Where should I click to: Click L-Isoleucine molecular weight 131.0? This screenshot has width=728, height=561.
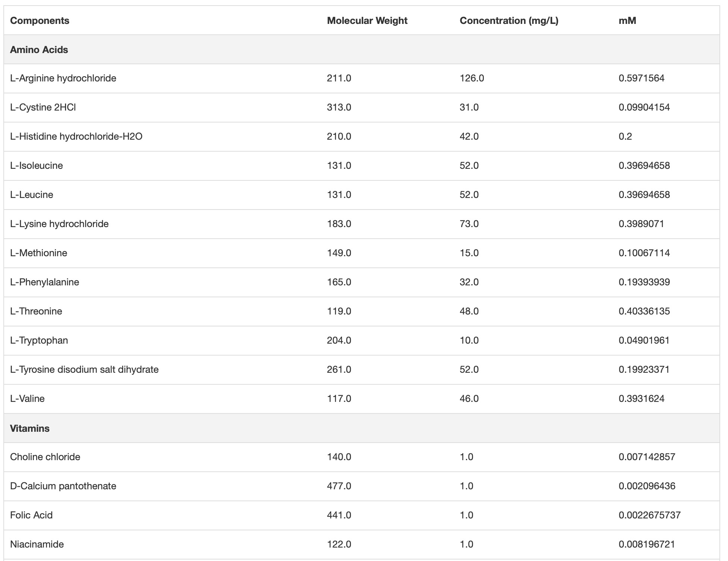point(339,165)
